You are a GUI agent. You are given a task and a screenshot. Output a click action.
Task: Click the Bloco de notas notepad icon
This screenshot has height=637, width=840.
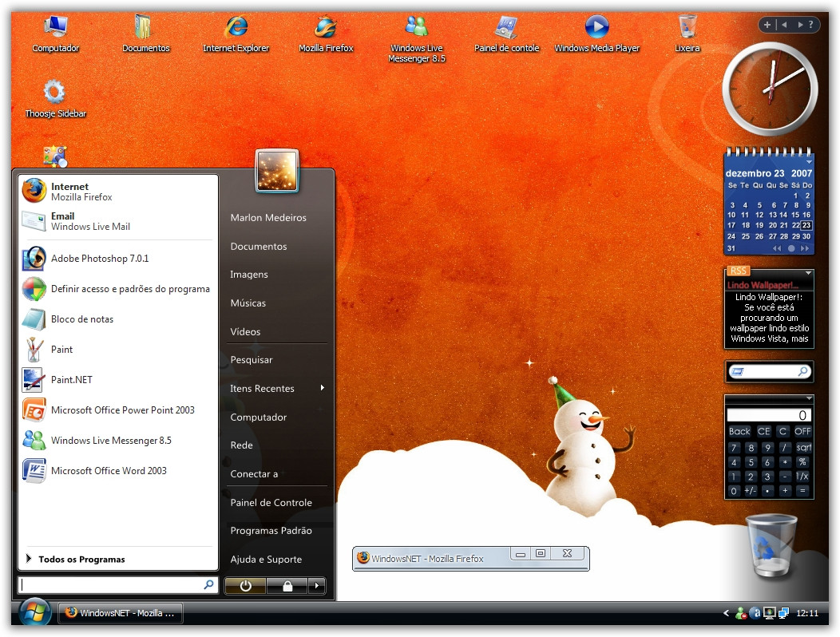tap(34, 319)
